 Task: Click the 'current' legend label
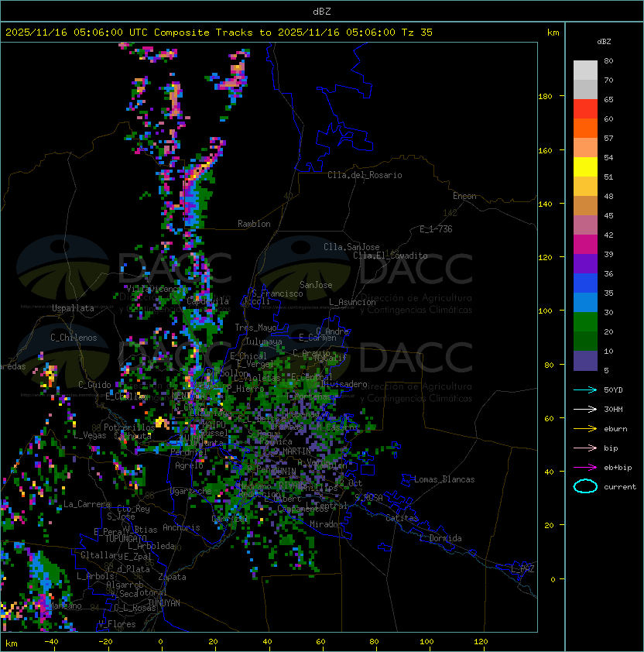(x=620, y=487)
